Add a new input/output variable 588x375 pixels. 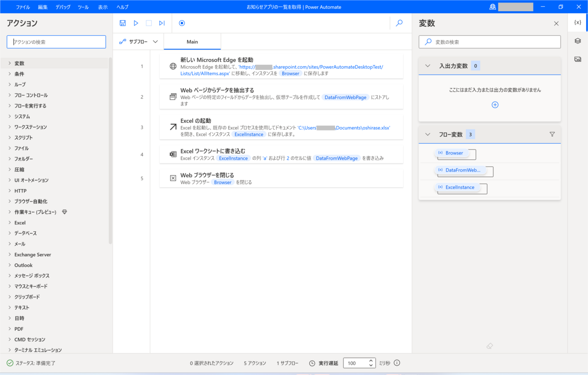pyautogui.click(x=495, y=104)
